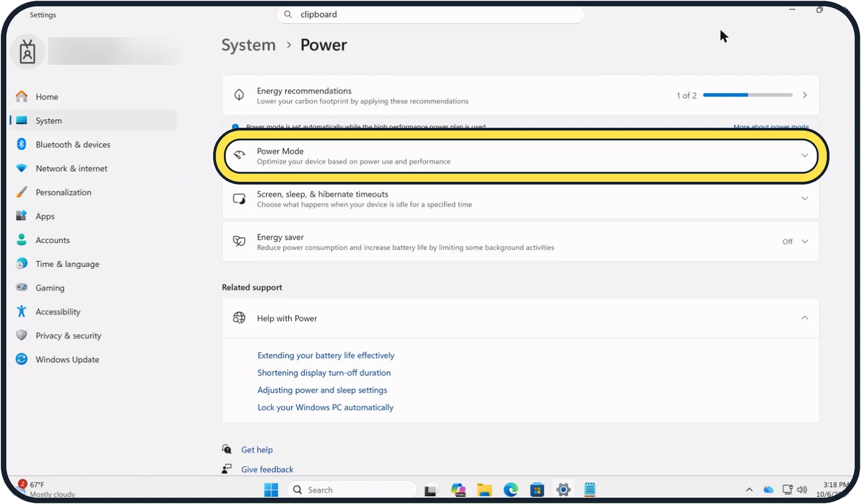Open Energy recommendations arrow chevron
This screenshot has height=504, width=861.
pyautogui.click(x=805, y=95)
